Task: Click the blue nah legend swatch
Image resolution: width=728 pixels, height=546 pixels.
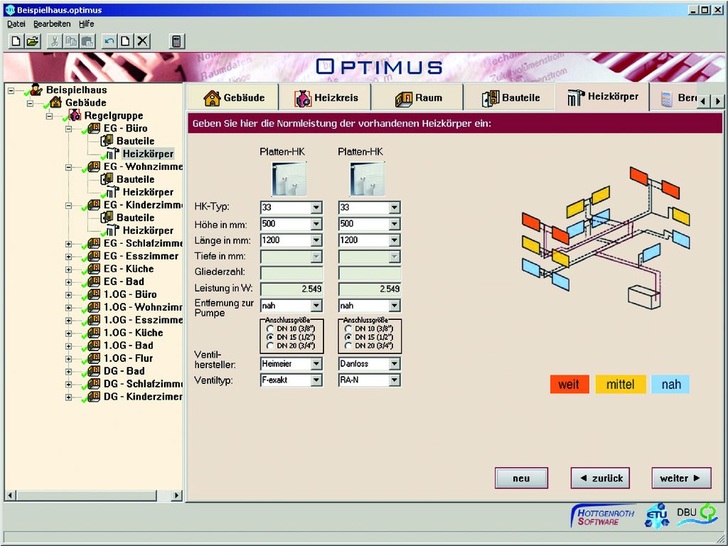Action: [x=671, y=384]
